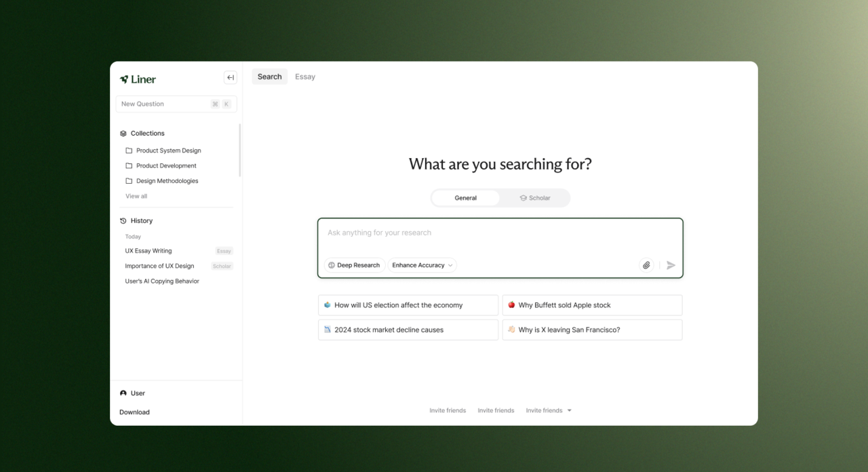Open the Product System Design folder
Viewport: 868px width, 472px height.
point(168,151)
